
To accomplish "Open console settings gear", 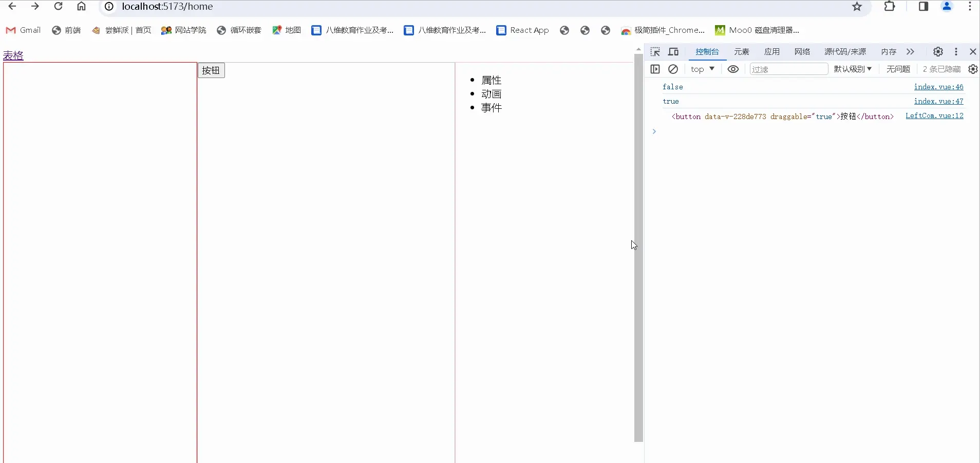I will pos(973,69).
